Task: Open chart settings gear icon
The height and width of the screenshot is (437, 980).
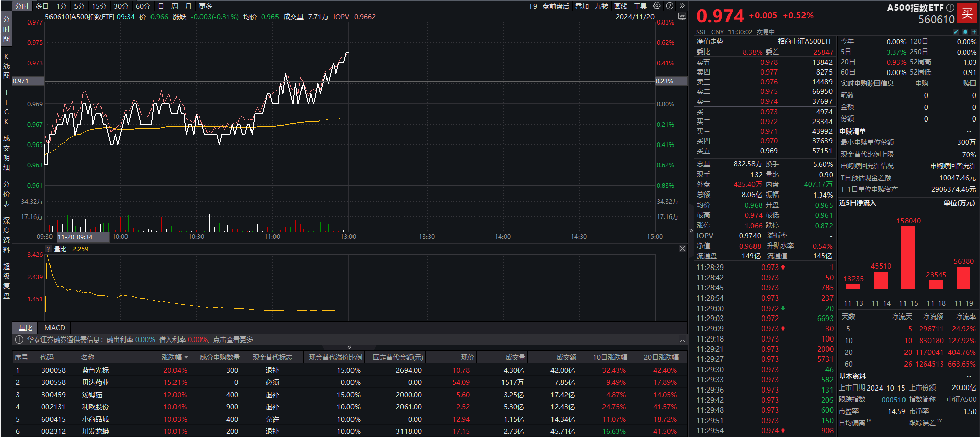Action: coord(657,6)
